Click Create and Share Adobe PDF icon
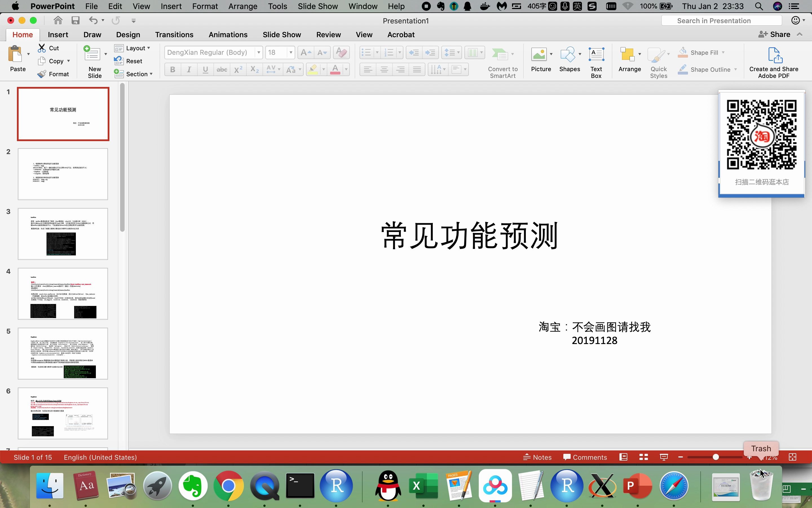The image size is (812, 508). (775, 55)
